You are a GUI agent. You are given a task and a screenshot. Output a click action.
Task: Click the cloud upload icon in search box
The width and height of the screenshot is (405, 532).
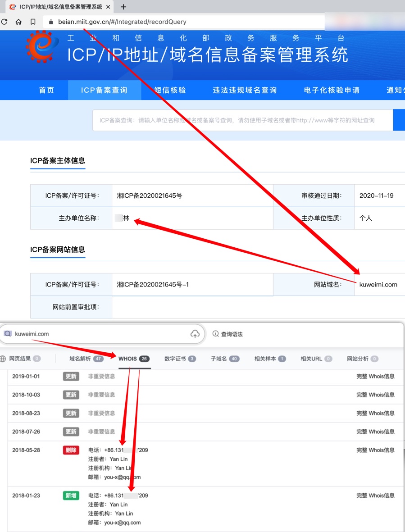click(x=195, y=334)
